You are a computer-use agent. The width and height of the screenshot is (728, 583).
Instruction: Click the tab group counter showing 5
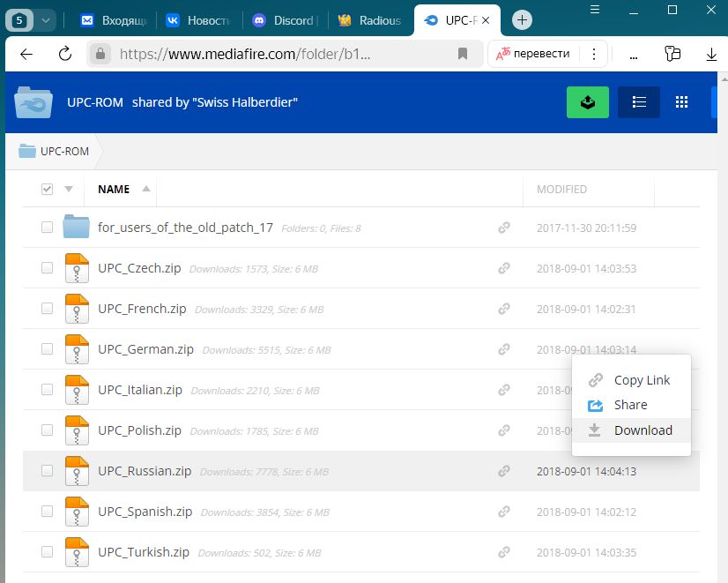[19, 20]
